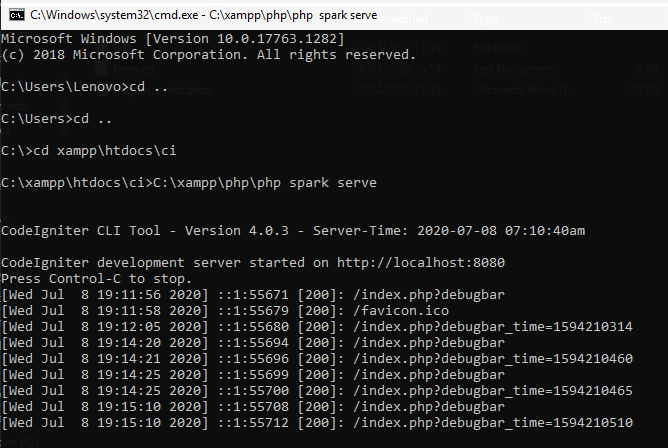Click the Press Control-C to stop line
Viewport: 668px width, 448px height.
pos(97,279)
